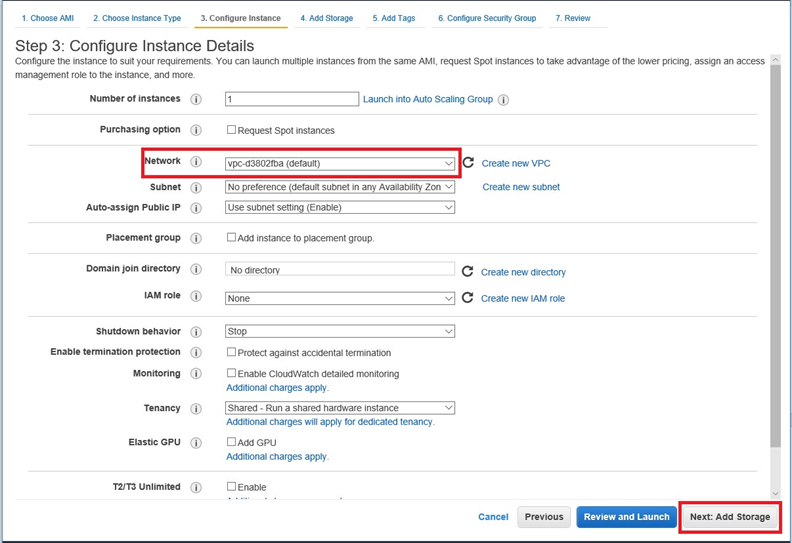Image resolution: width=792 pixels, height=543 pixels.
Task: Expand the Subnet dropdown
Action: pyautogui.click(x=340, y=187)
